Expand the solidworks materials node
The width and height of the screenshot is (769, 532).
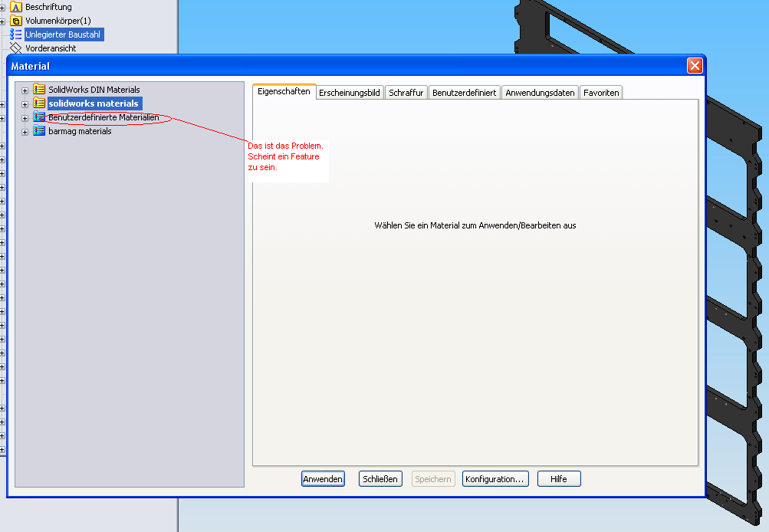[x=25, y=104]
